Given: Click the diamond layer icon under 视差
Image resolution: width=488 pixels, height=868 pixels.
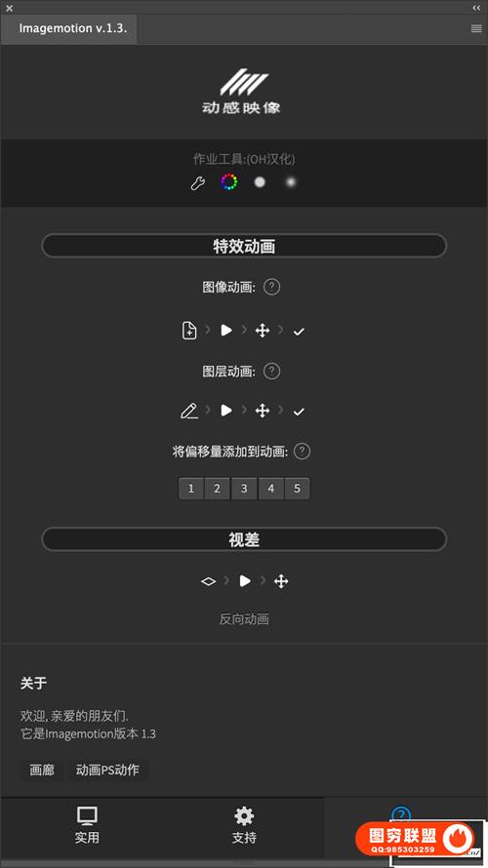Looking at the screenshot, I should (208, 581).
